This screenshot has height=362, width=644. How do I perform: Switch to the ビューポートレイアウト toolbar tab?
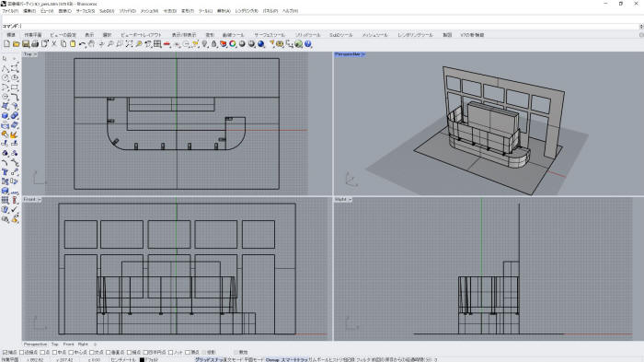[x=141, y=35]
